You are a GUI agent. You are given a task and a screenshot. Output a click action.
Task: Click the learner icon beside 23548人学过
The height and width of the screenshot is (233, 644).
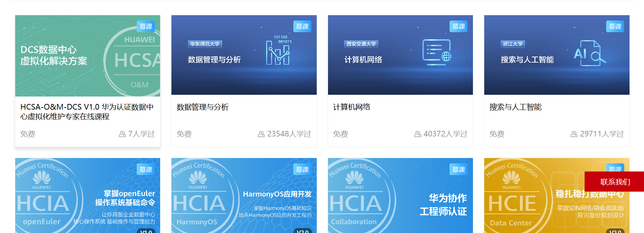[261, 134]
